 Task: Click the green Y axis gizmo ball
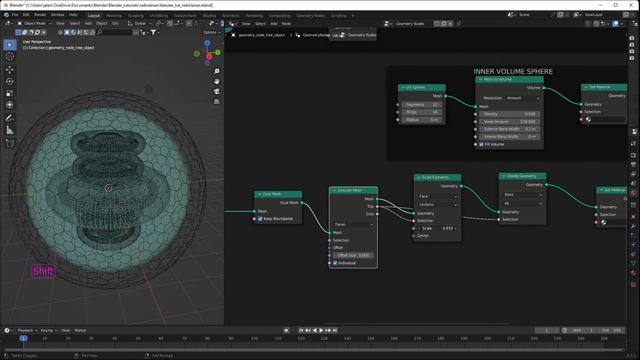point(218,52)
